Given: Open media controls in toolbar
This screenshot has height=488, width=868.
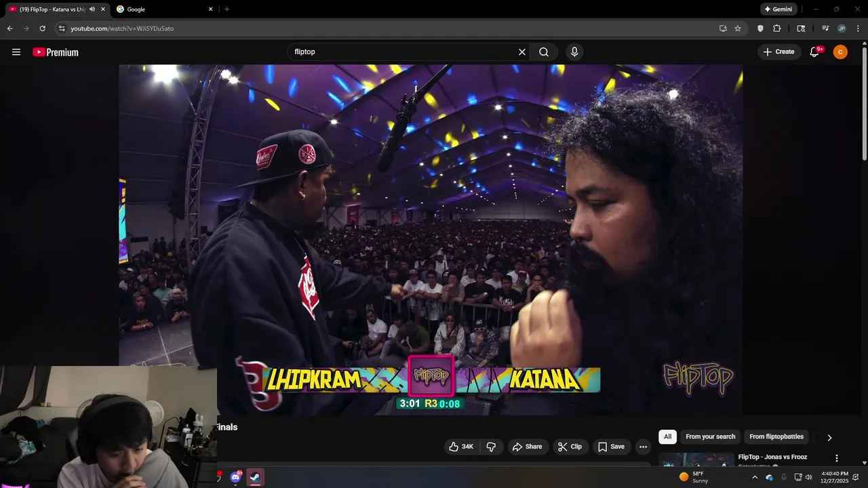Looking at the screenshot, I should pyautogui.click(x=825, y=28).
